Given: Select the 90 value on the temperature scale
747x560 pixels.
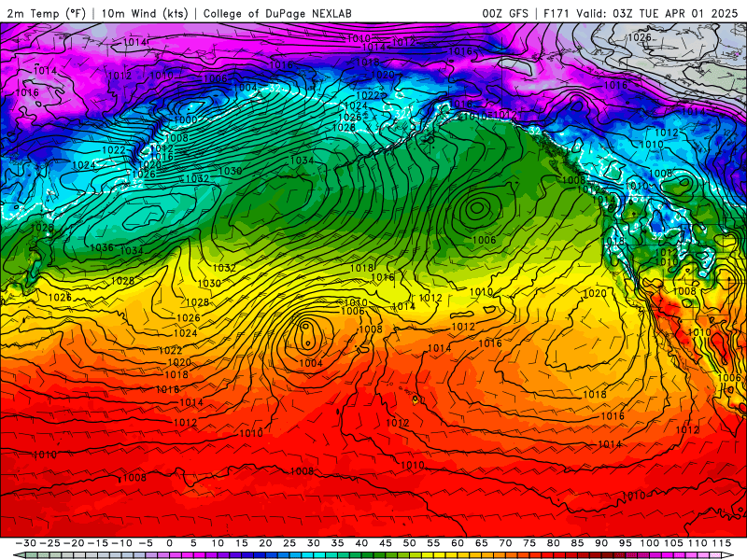Looking at the screenshot, I should pos(601,543).
